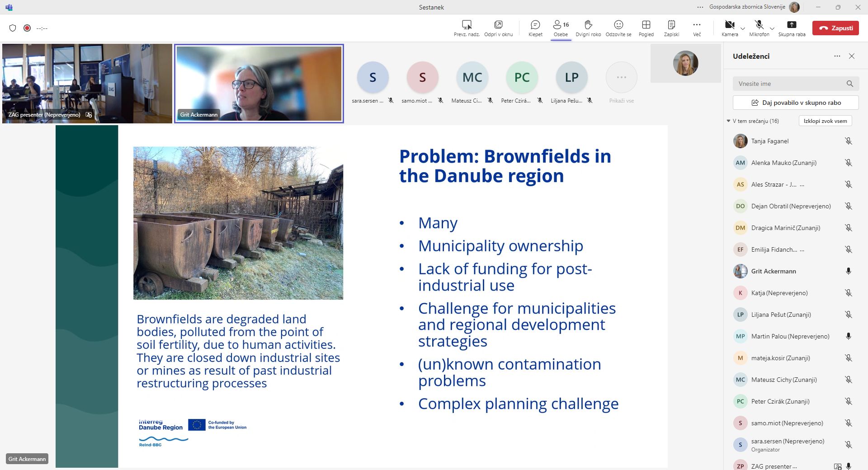Select sara.sersen S avatar
The width and height of the screenshot is (868, 470).
373,77
